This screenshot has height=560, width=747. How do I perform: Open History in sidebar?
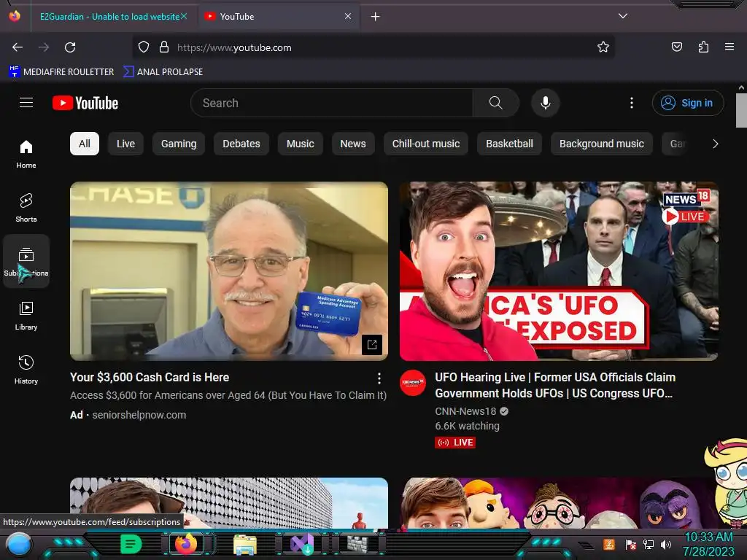(26, 369)
